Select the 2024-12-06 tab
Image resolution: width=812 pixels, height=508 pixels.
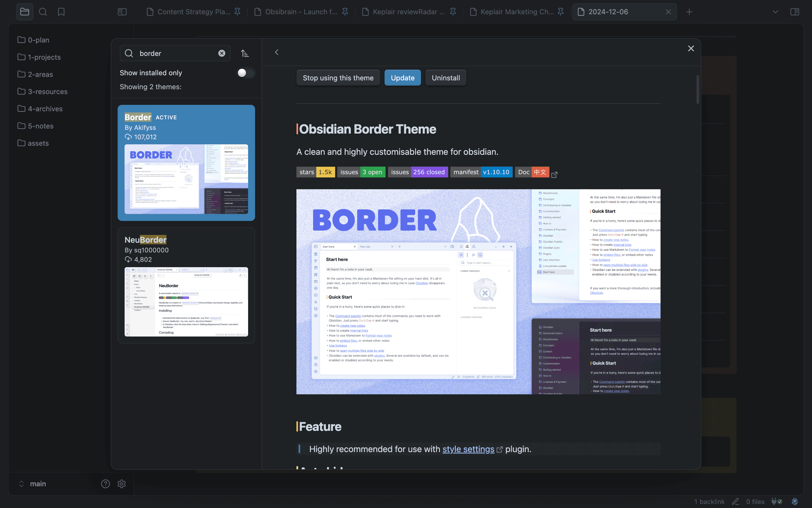pos(624,12)
